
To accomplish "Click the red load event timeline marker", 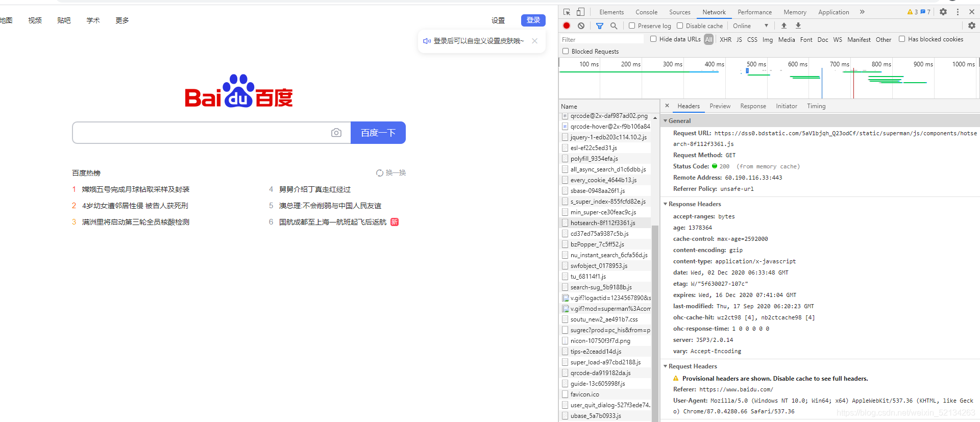I will point(853,83).
